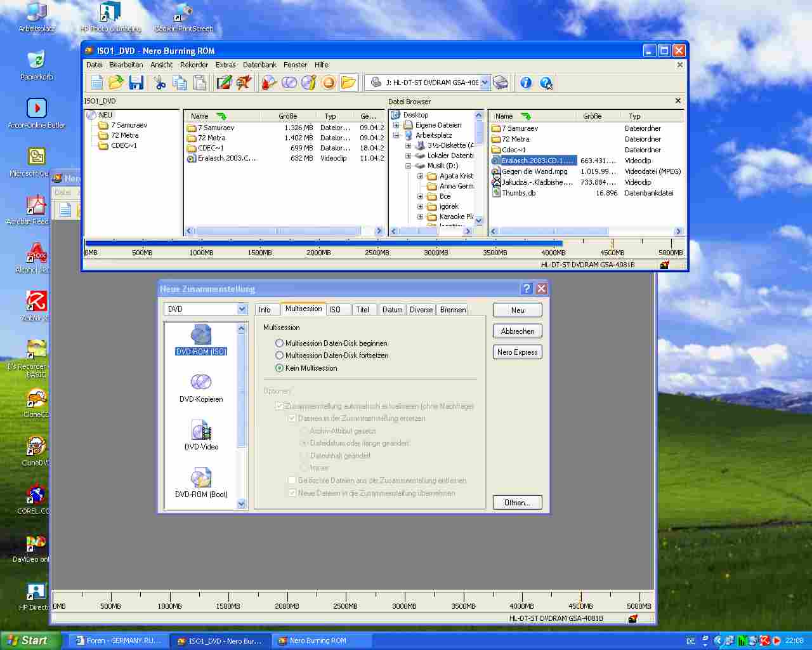
Task: Click the context help question icon
Action: click(546, 83)
